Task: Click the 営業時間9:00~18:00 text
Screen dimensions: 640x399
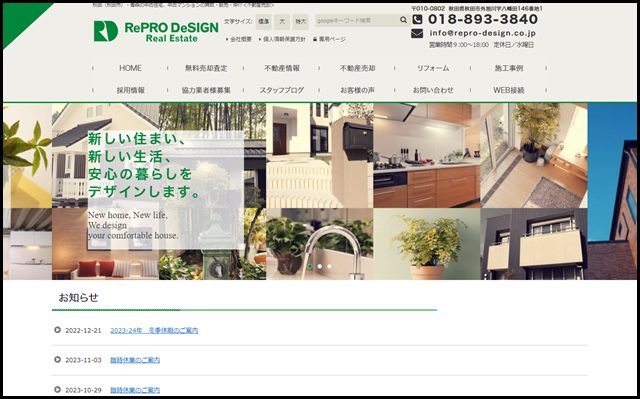Action: (x=459, y=45)
